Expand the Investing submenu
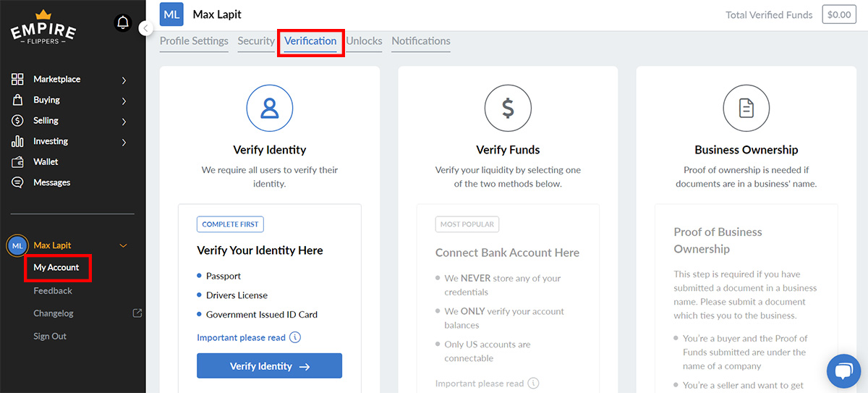Image resolution: width=868 pixels, height=393 pixels. point(124,142)
